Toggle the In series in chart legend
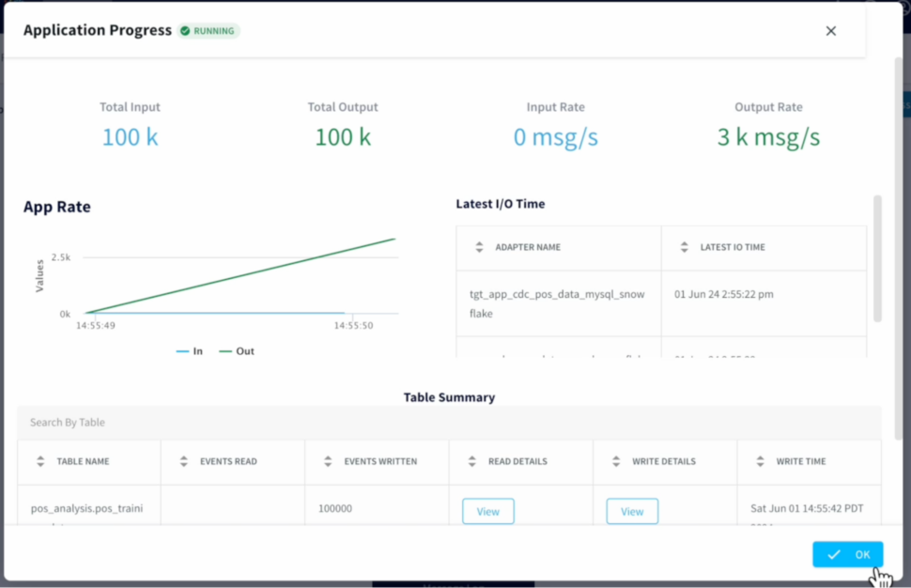 pos(190,351)
